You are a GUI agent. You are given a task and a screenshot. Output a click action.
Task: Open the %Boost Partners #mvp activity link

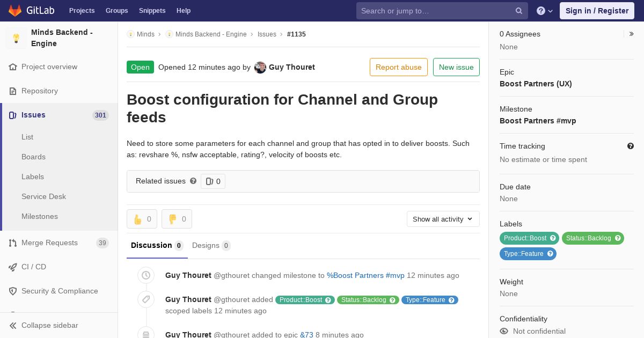click(x=365, y=275)
